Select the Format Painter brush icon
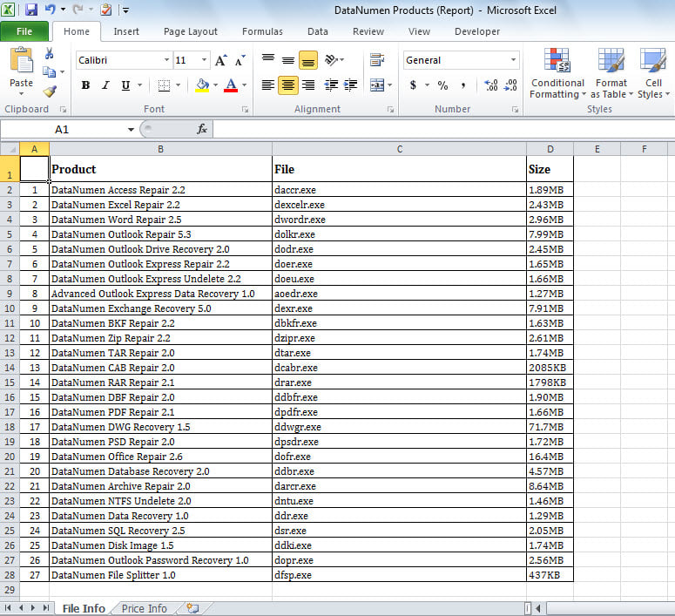Image resolution: width=675 pixels, height=616 pixels. tap(50, 91)
